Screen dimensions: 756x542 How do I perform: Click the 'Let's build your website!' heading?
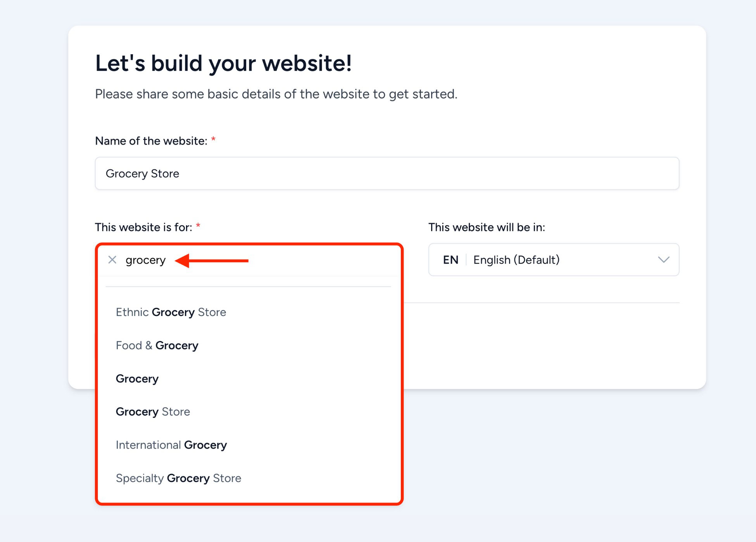click(223, 63)
